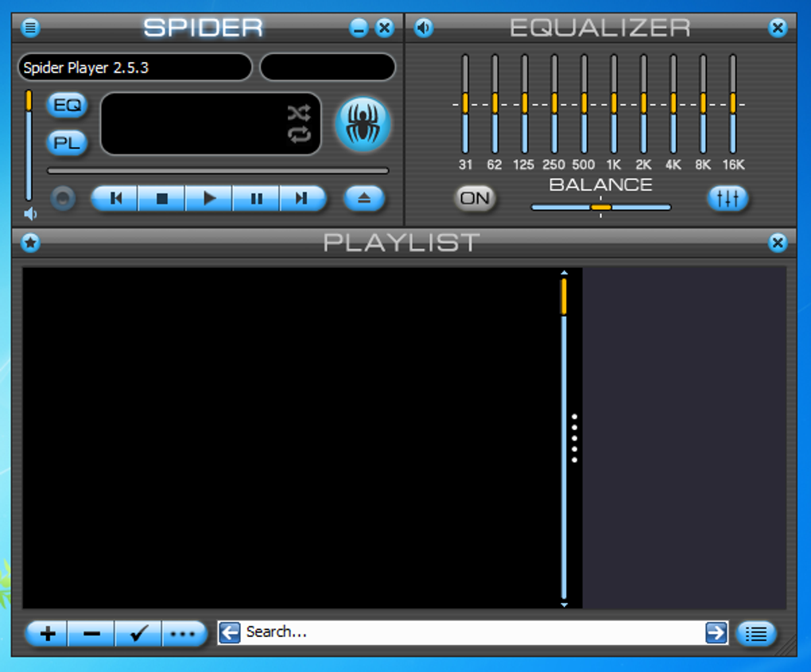811x672 pixels.
Task: Adjust the 16K equalizer band
Action: [733, 103]
